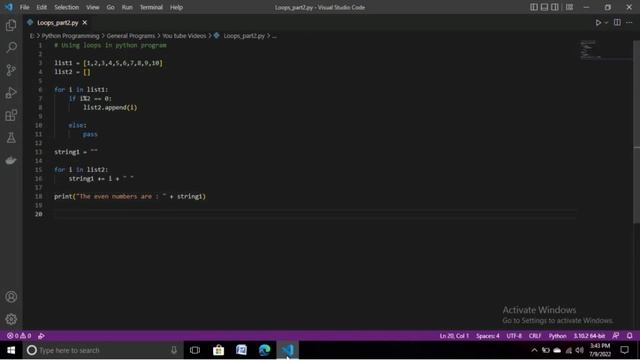640x360 pixels.
Task: Click VS Code taskbar icon
Action: pos(288,350)
